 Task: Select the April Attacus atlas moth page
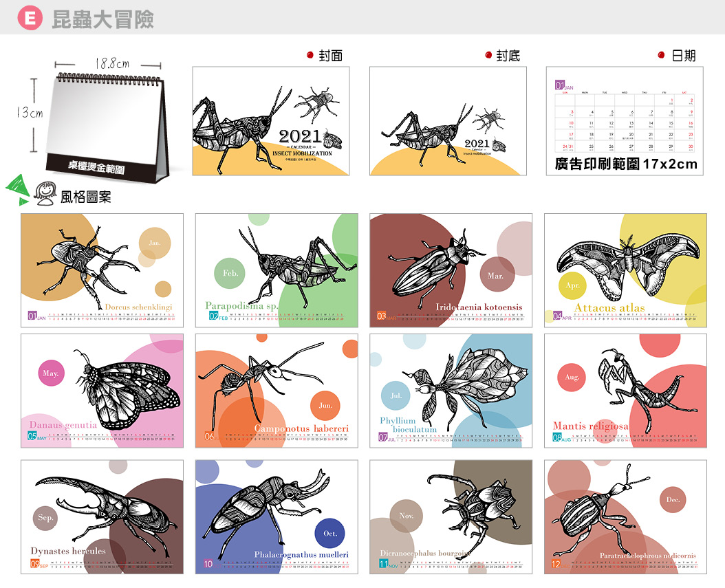[x=625, y=270]
